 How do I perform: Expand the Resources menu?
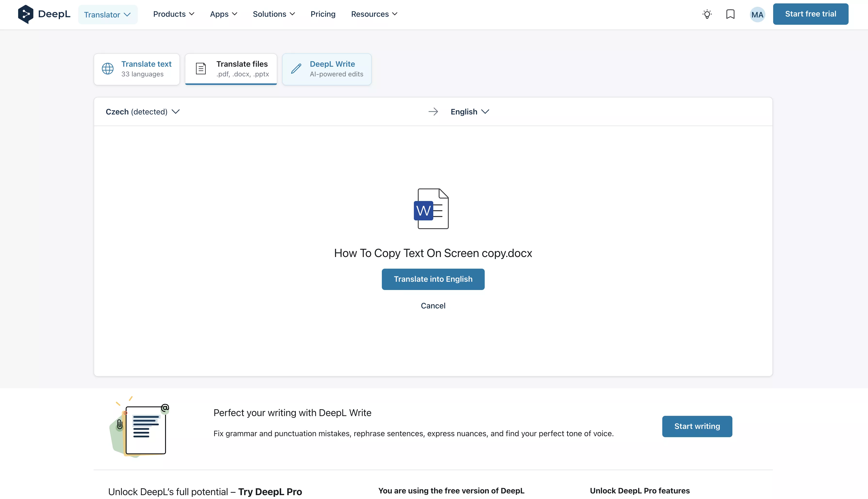click(374, 14)
